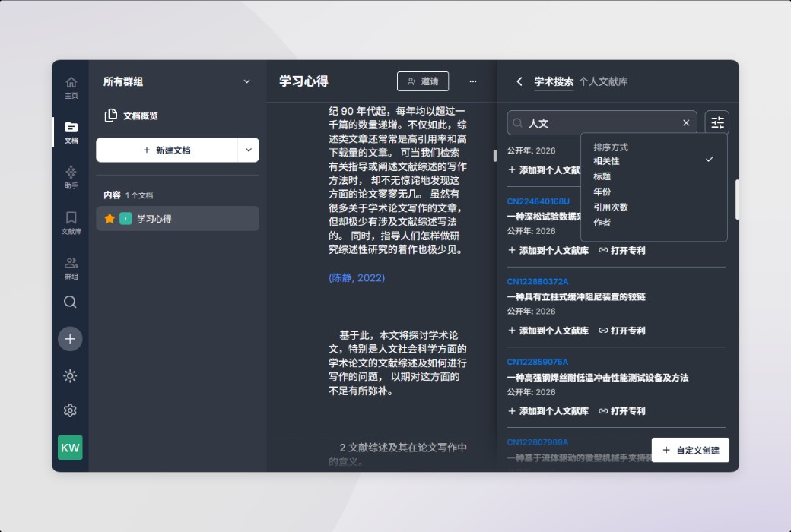Add CN122859076A to personal library
Viewport: 791px width, 532px height.
[x=548, y=411]
